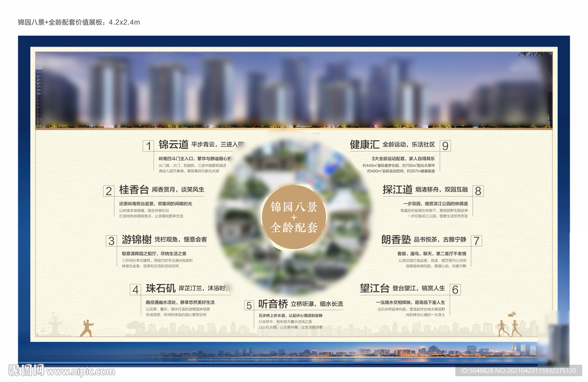
Task: Click the heading 游锦榭
Action: click(137, 240)
